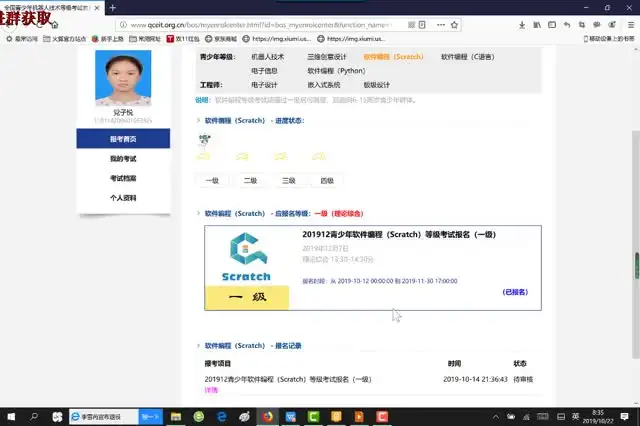Screen dimensions: 640x426
Task: Switch to Firefox in the taskbar
Action: point(268,417)
